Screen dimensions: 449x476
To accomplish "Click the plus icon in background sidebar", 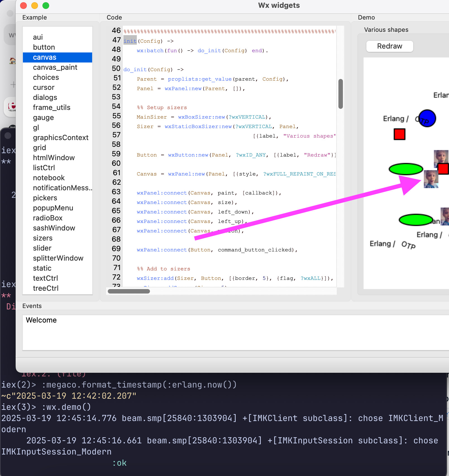I will pyautogui.click(x=13, y=84).
